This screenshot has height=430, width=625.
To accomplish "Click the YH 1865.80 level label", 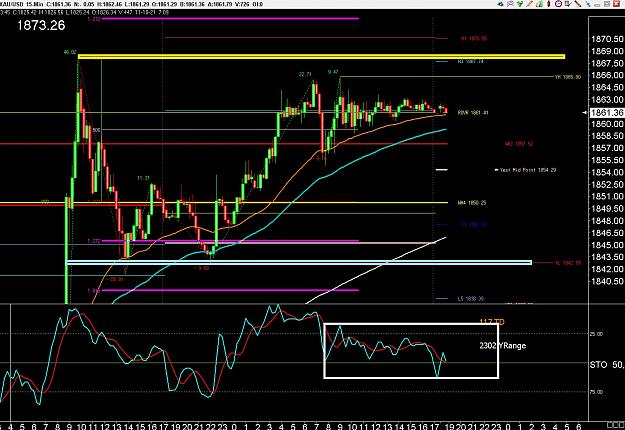I will click(x=568, y=77).
